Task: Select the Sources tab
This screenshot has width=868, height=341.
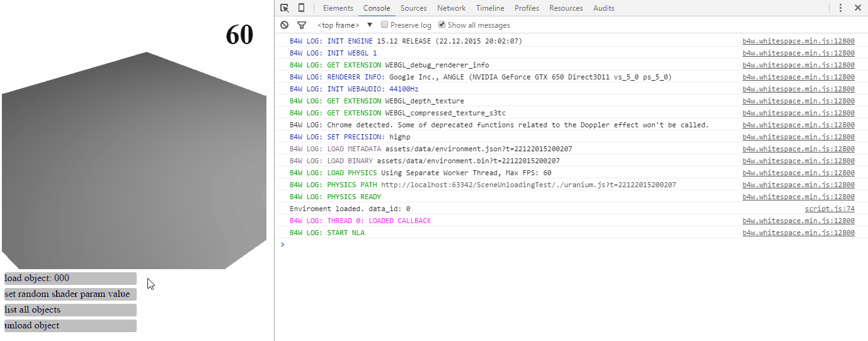Action: pyautogui.click(x=413, y=8)
